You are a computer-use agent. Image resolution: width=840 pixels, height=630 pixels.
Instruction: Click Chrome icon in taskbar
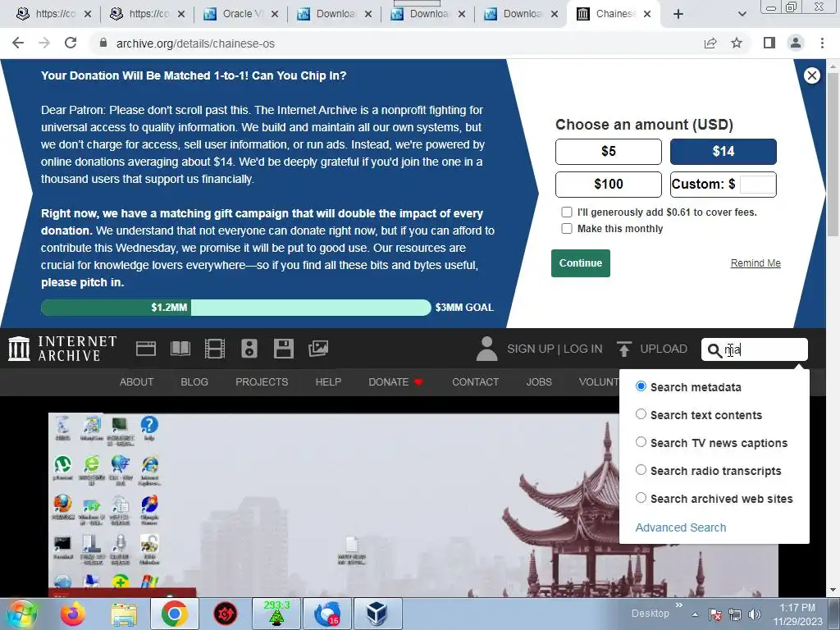(174, 614)
